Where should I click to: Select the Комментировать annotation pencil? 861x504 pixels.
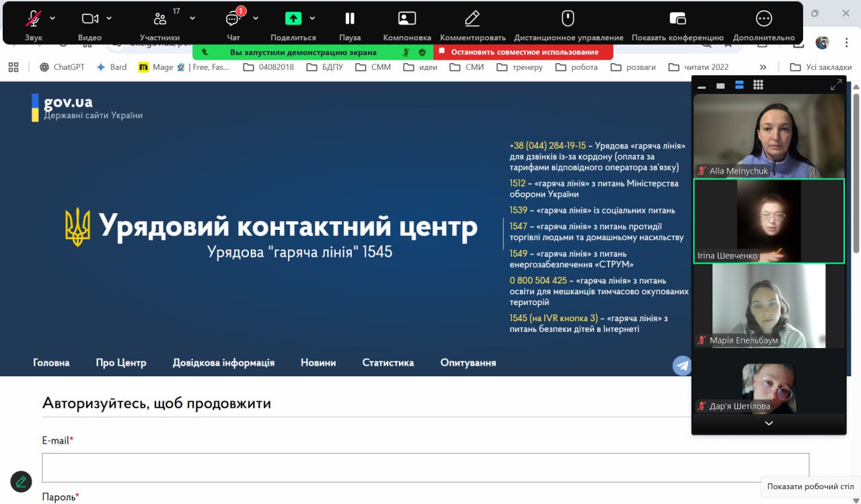click(x=472, y=19)
